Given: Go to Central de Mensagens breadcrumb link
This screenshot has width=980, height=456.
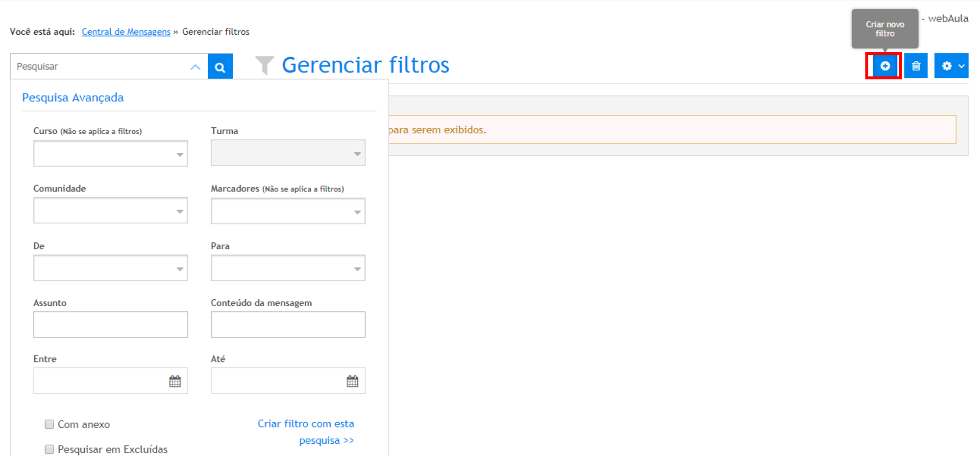Looking at the screenshot, I should click(x=126, y=32).
